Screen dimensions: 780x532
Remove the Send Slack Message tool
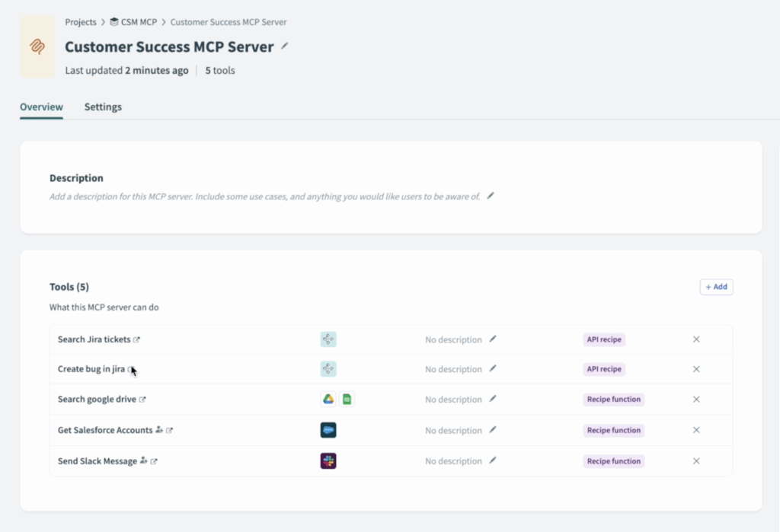click(x=696, y=461)
